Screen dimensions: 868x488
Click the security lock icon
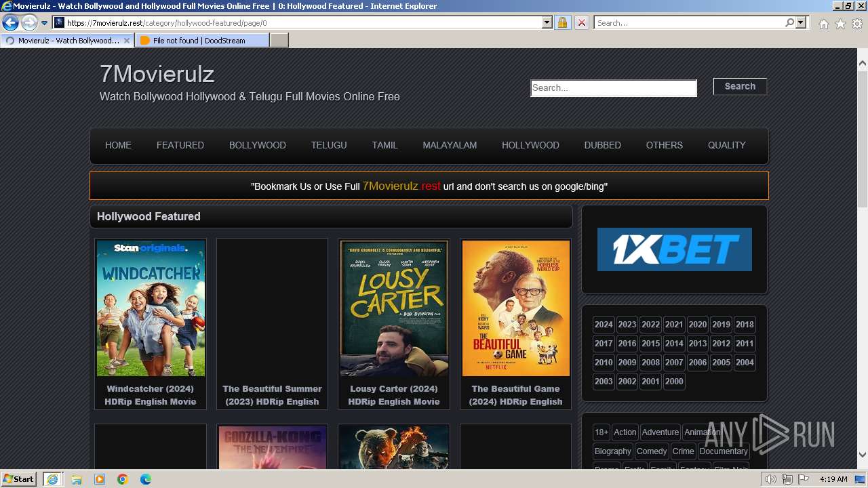tap(562, 22)
